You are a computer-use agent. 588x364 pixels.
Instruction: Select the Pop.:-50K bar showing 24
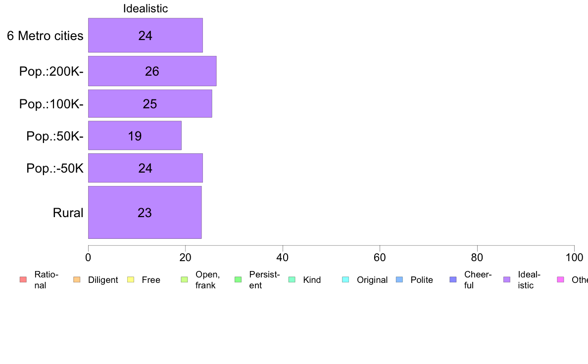[x=146, y=168]
